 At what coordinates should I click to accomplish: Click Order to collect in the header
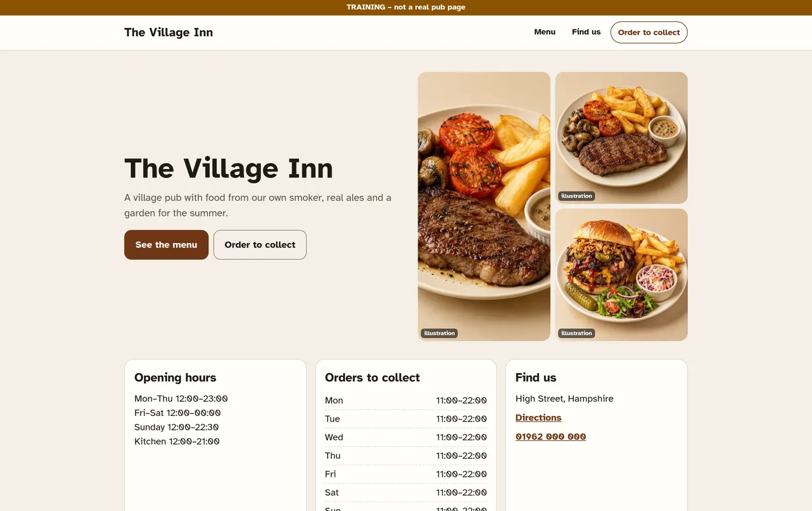pos(648,32)
